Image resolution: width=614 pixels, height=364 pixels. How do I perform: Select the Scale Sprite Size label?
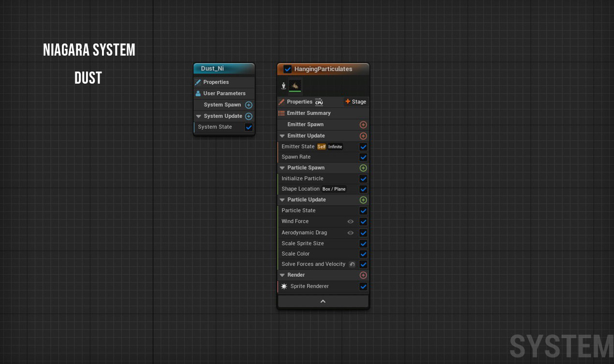point(303,244)
